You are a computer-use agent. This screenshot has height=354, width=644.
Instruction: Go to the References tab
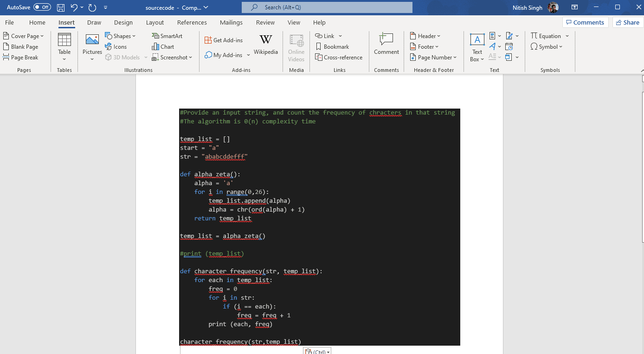click(x=192, y=22)
